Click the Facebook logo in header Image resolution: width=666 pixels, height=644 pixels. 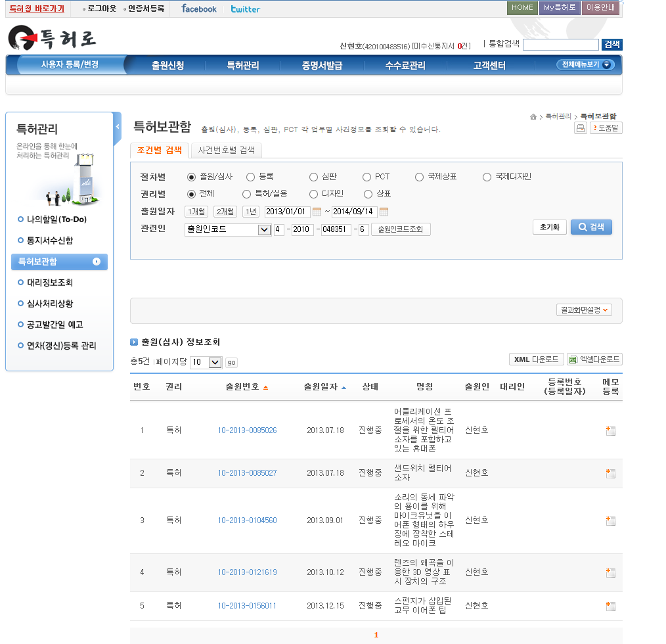coord(198,9)
